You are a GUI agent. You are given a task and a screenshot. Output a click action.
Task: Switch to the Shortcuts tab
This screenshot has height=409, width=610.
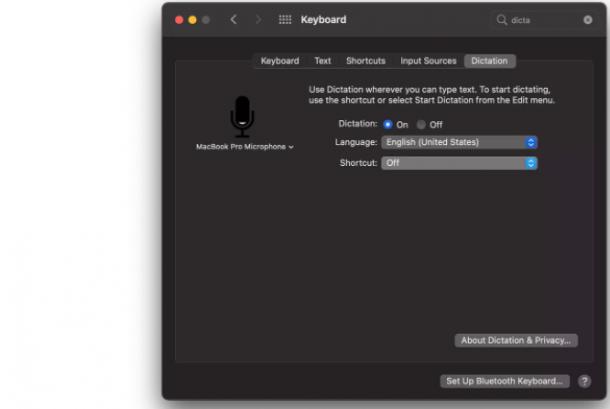(366, 61)
